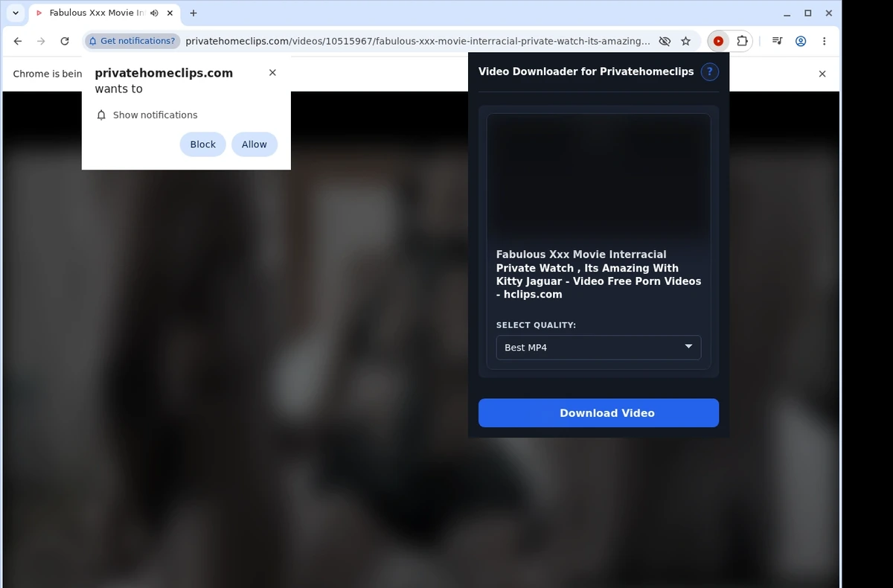Bookmark this page with the star

686,41
